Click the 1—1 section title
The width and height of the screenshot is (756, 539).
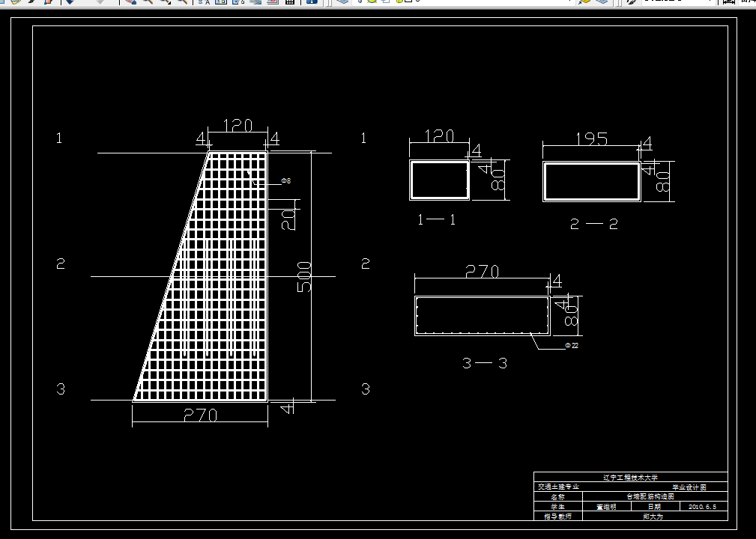coord(436,220)
